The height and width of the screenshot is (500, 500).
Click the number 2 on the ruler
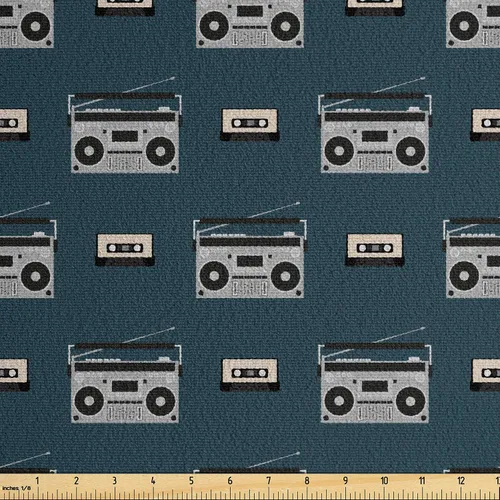[76, 480]
